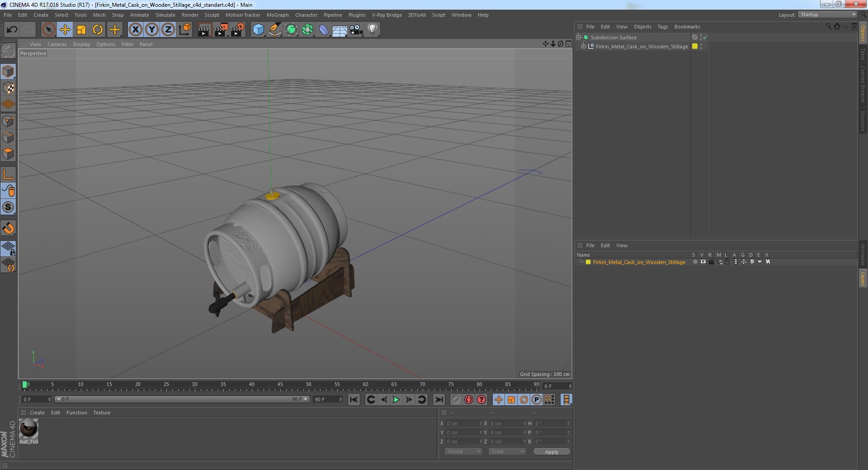Toggle X axis lock
Screen dimensions: 868x470
click(x=135, y=30)
